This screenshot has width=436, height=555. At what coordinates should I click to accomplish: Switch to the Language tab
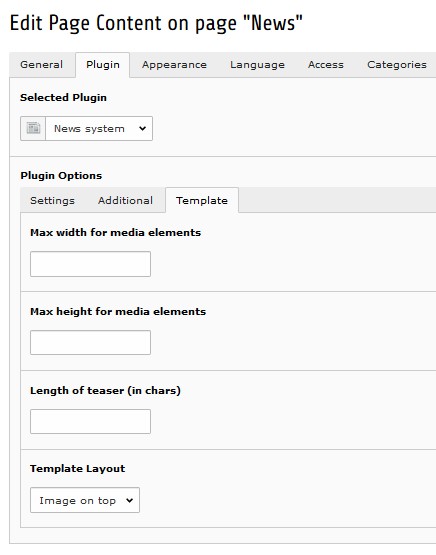(x=257, y=65)
